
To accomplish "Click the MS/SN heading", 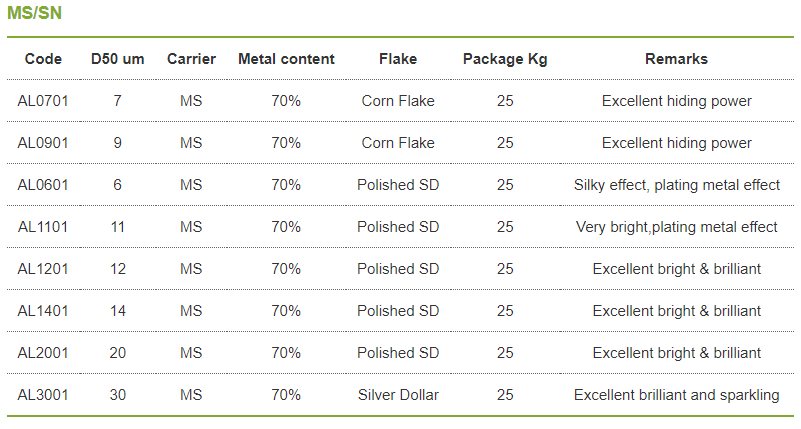I will pos(34,12).
